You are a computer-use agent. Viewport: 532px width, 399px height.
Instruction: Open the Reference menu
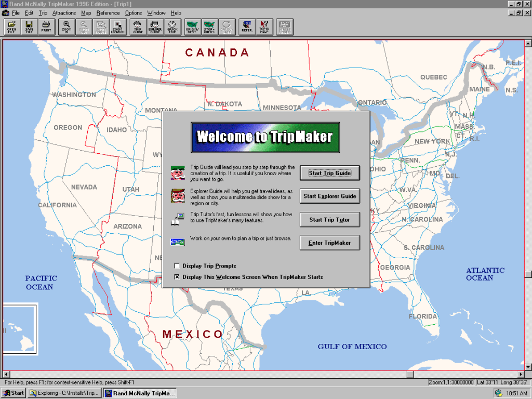coord(108,13)
